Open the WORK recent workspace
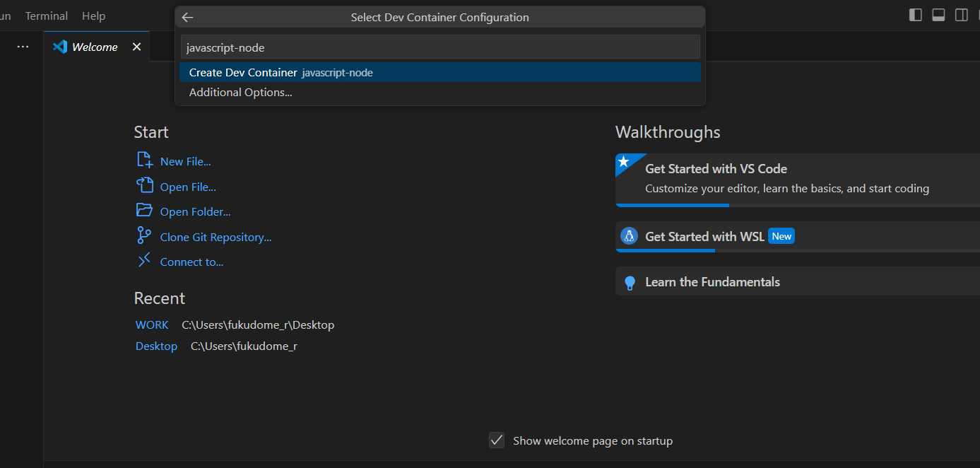The image size is (980, 468). coord(151,324)
